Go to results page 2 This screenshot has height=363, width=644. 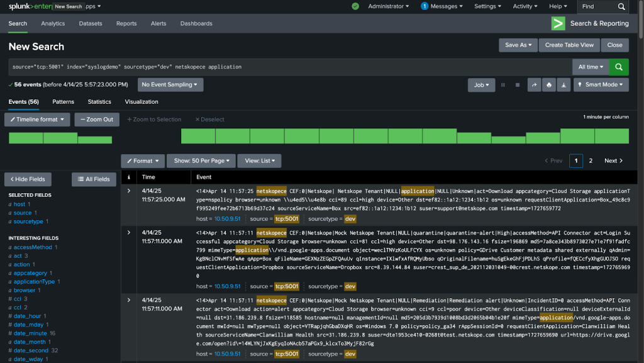pyautogui.click(x=591, y=161)
